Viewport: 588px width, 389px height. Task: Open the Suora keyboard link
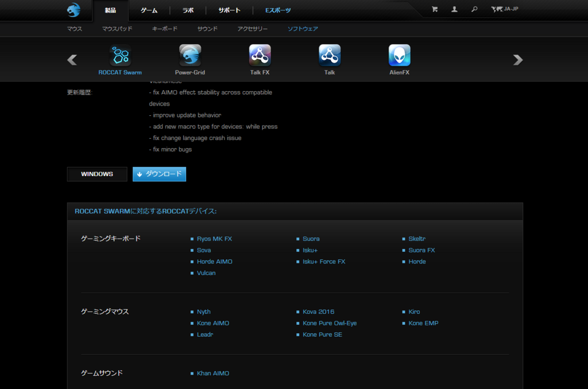(311, 239)
